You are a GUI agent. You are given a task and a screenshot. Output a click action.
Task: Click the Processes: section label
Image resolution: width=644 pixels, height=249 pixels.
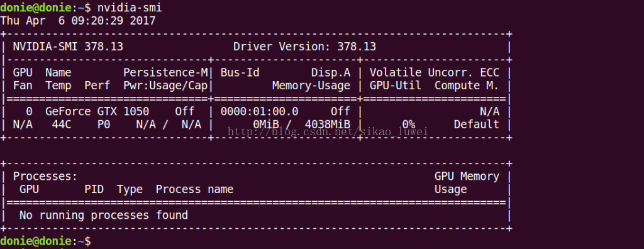click(x=45, y=176)
